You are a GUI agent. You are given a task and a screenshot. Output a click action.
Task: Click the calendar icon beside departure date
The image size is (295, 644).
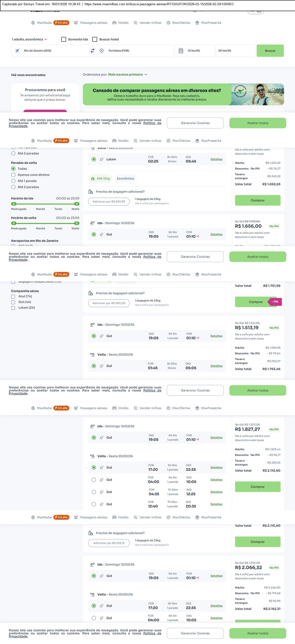[181, 51]
